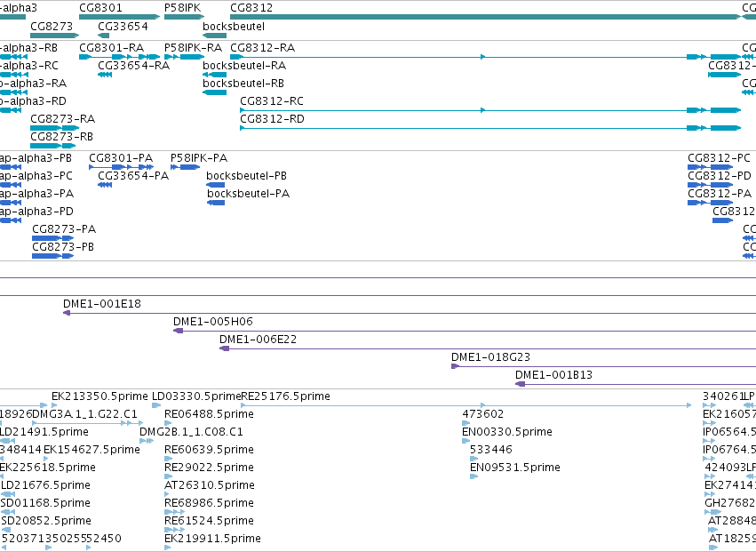Image resolution: width=756 pixels, height=552 pixels.
Task: Click EST RE61524.5prime
Action: coord(209,522)
